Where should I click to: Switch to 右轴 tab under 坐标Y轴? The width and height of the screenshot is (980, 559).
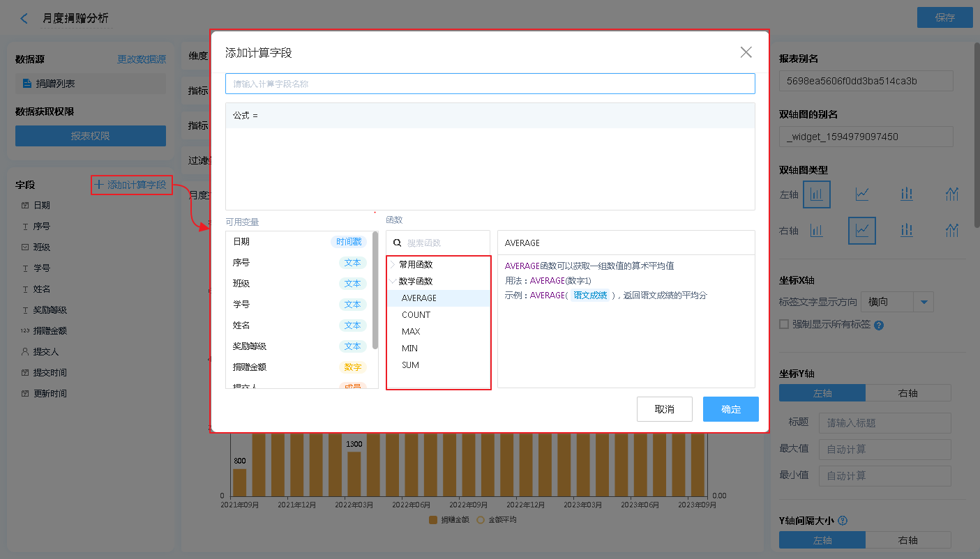click(x=907, y=393)
